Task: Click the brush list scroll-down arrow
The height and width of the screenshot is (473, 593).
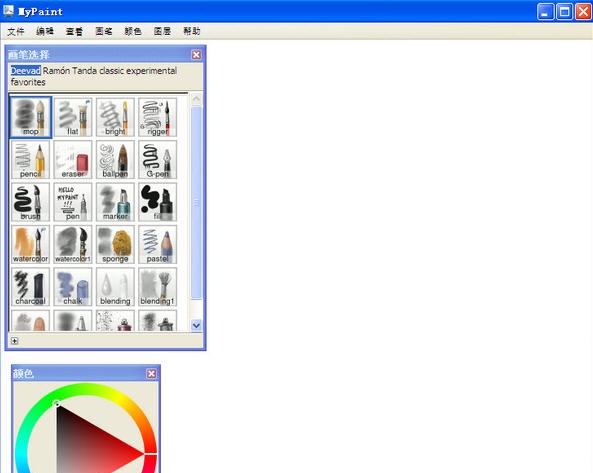Action: coord(196,325)
